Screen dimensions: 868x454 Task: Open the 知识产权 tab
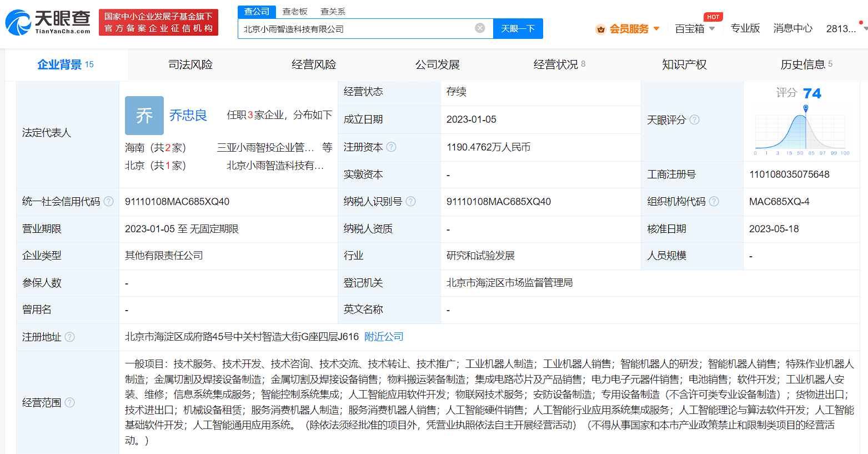coord(684,64)
